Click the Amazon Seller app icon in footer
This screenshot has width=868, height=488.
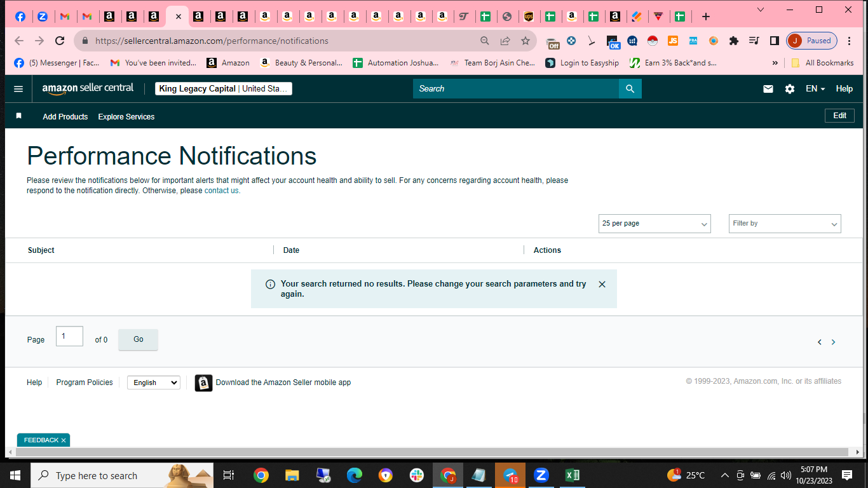point(203,383)
